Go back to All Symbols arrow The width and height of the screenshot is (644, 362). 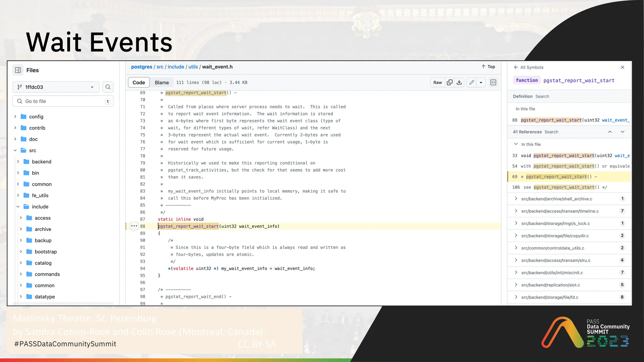click(516, 67)
